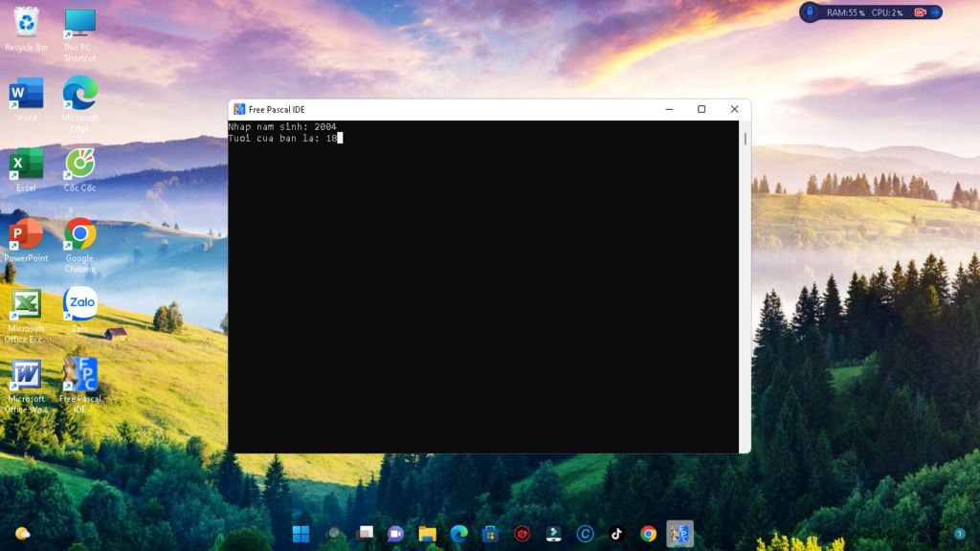Select the Excel desktop shortcut
Screen dimensions: 980x551
pyautogui.click(x=26, y=169)
